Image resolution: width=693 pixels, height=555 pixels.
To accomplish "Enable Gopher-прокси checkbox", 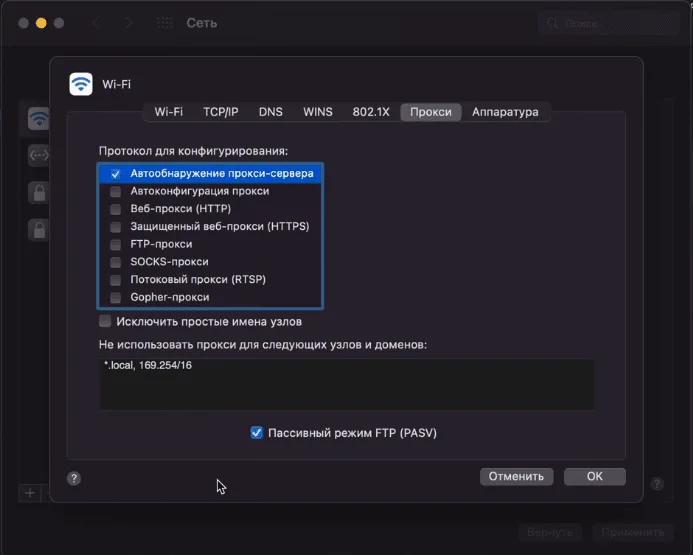I will pyautogui.click(x=115, y=297).
